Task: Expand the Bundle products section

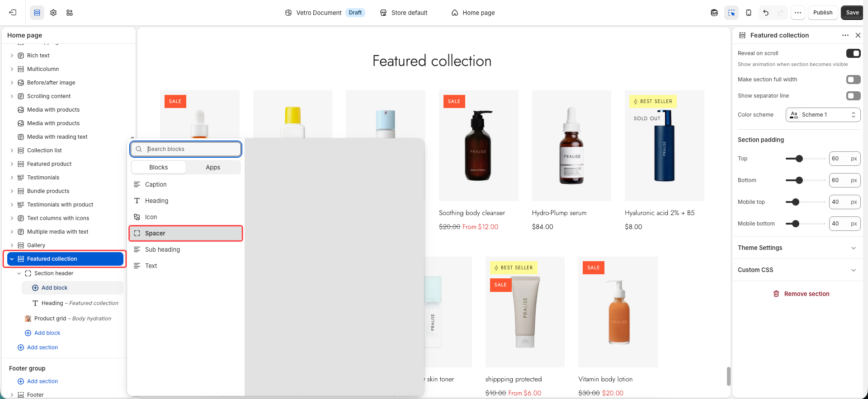Action: tap(12, 191)
